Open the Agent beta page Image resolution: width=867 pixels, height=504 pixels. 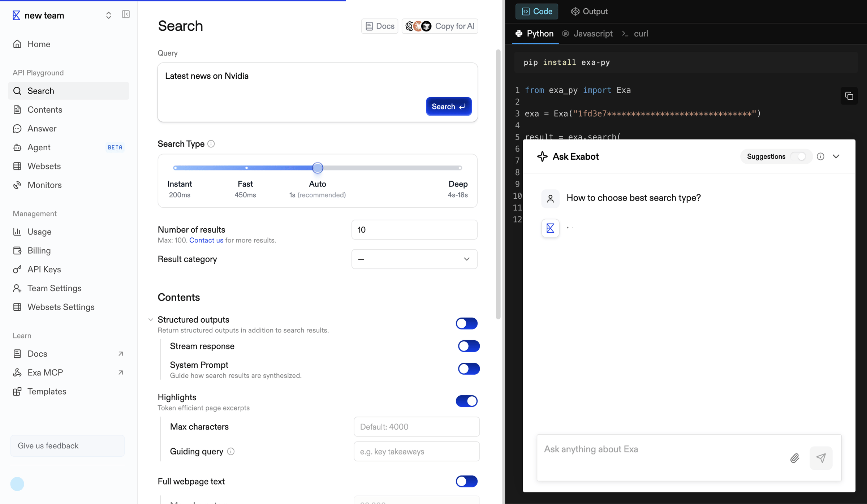point(69,147)
